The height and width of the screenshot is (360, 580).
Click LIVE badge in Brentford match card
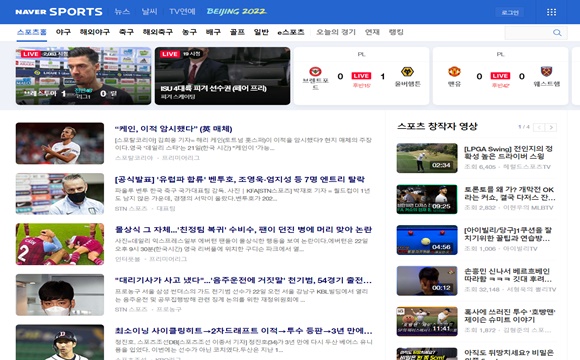(361, 76)
